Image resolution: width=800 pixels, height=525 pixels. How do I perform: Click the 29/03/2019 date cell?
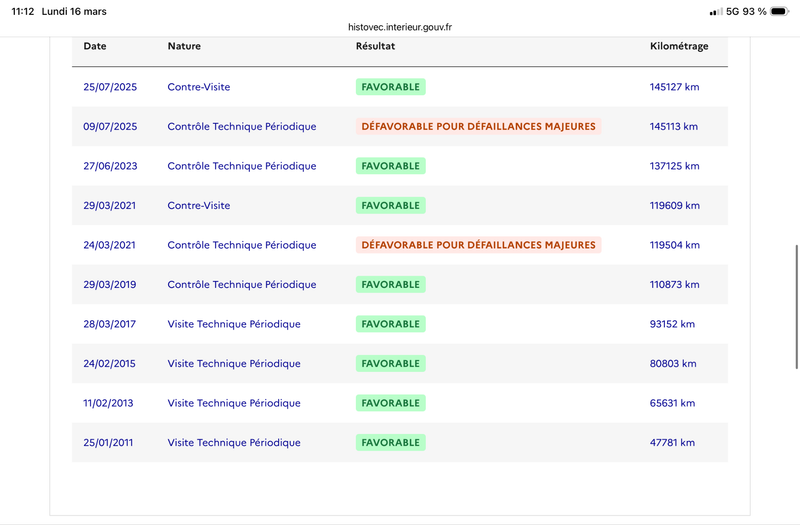point(109,285)
